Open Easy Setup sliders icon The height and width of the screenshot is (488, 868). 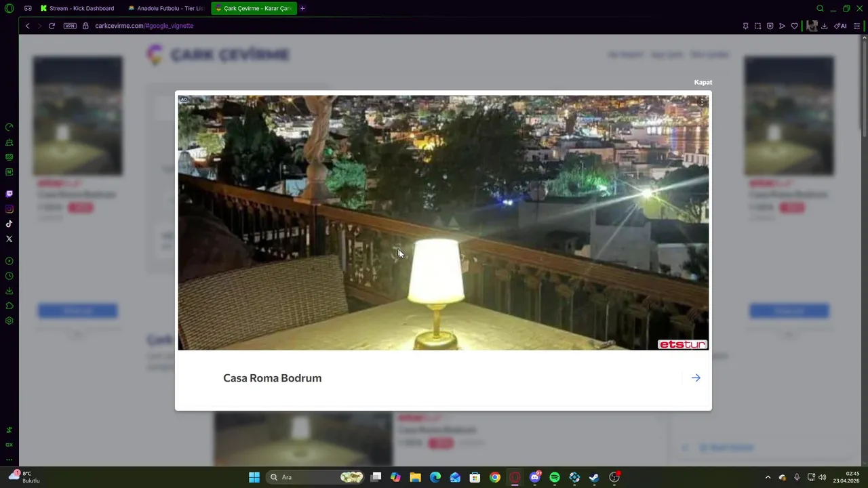[x=856, y=26]
